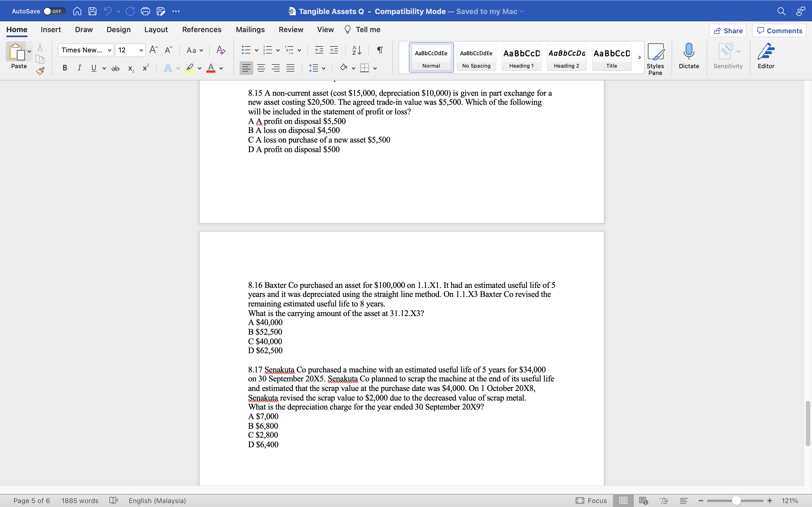Screen dimensions: 812x507
Task: Toggle Bold formatting
Action: click(x=65, y=68)
